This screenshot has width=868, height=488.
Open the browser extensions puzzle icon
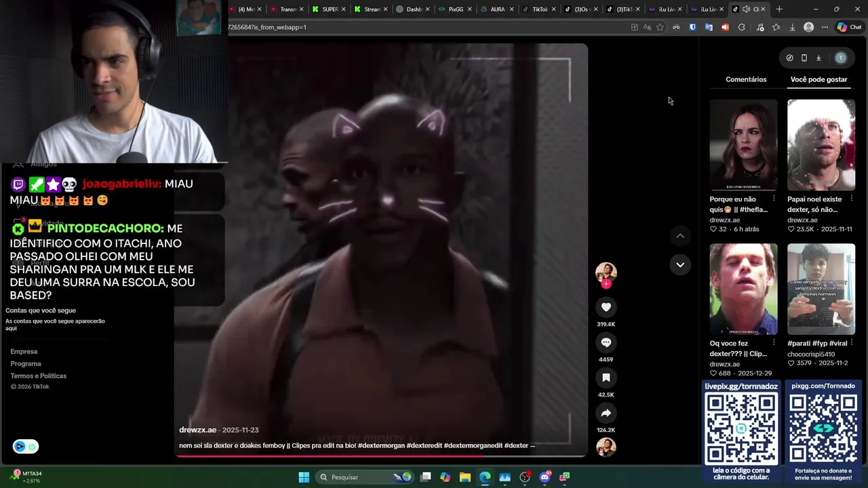pyautogui.click(x=741, y=27)
